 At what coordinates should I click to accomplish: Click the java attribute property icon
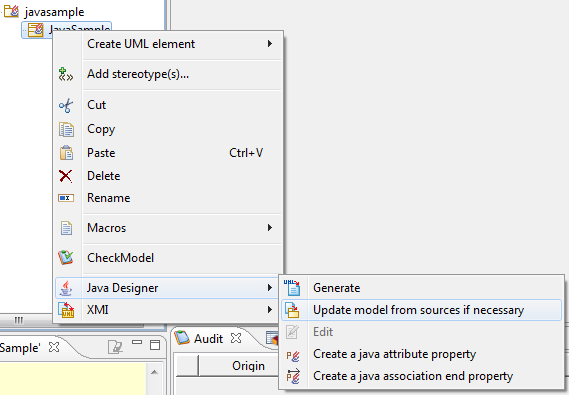pyautogui.click(x=293, y=356)
